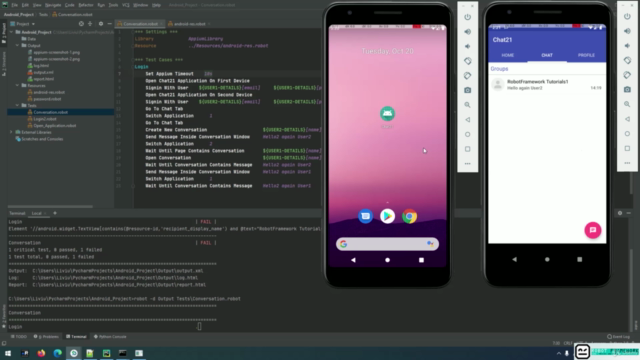
Task: Toggle the Problems tool window
Action: point(46,337)
